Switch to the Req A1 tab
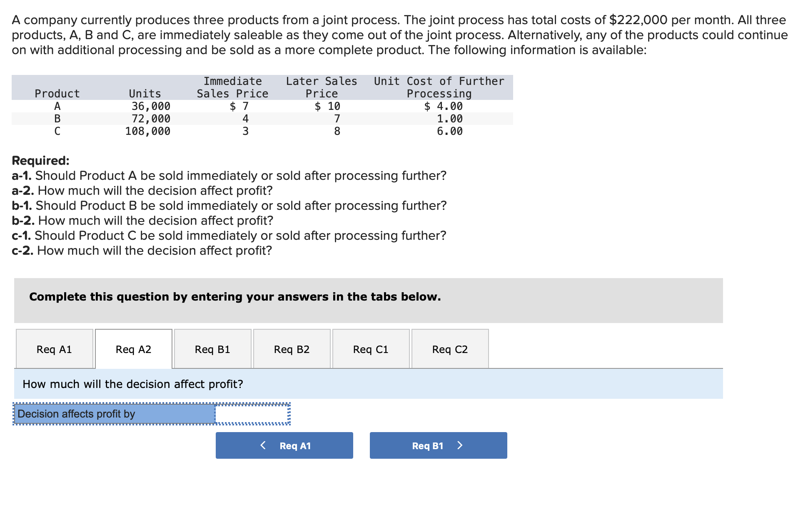The width and height of the screenshot is (798, 532). tap(54, 349)
